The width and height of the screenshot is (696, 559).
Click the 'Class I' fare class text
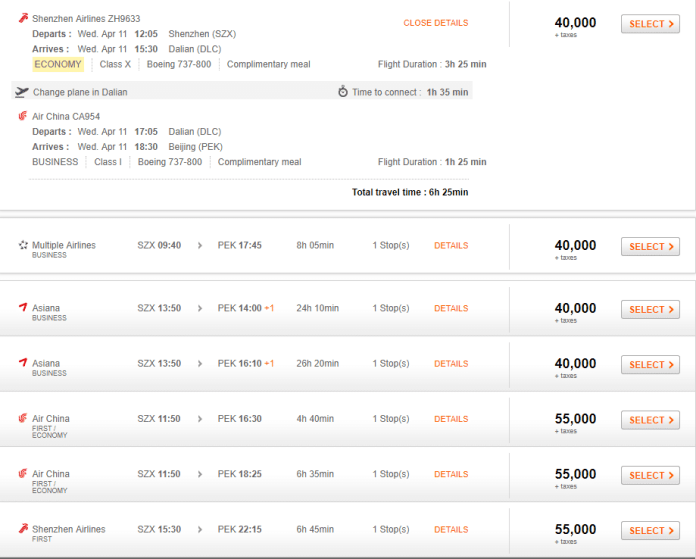(107, 162)
